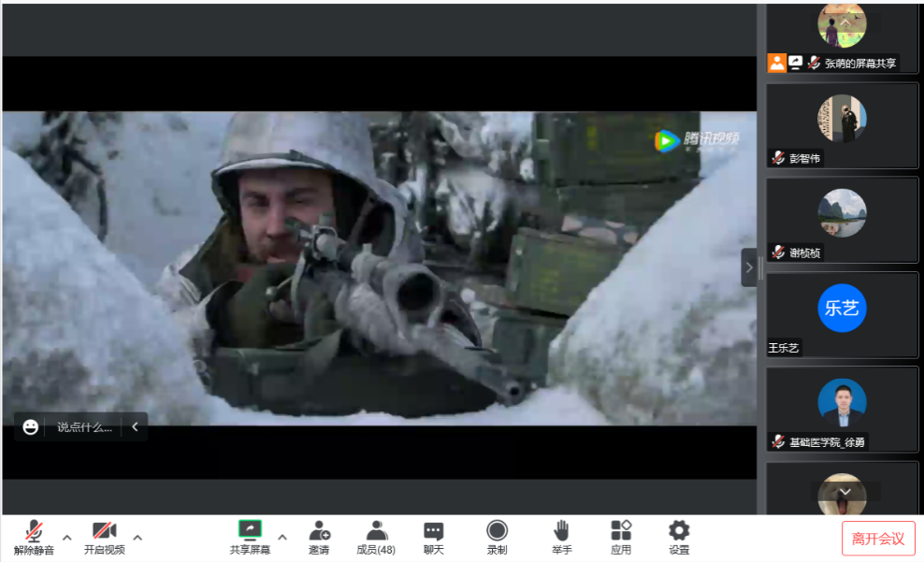
Task: Click the name label 彭智伟
Action: pyautogui.click(x=804, y=158)
